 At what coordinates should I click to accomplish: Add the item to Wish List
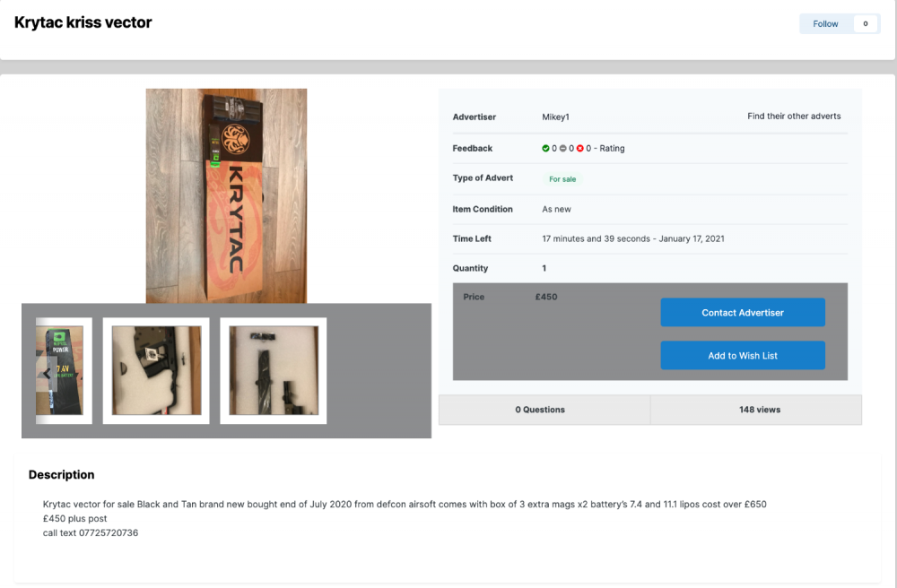pyautogui.click(x=743, y=356)
